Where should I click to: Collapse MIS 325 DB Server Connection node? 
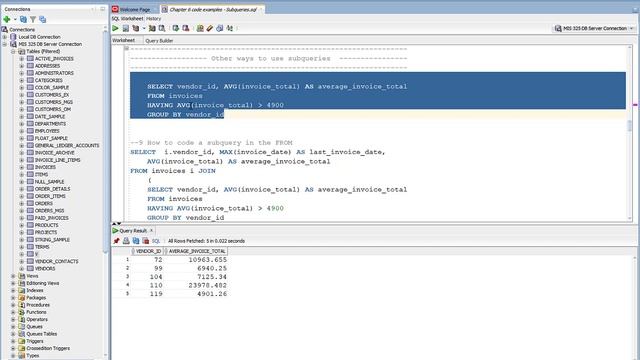(x=5, y=44)
